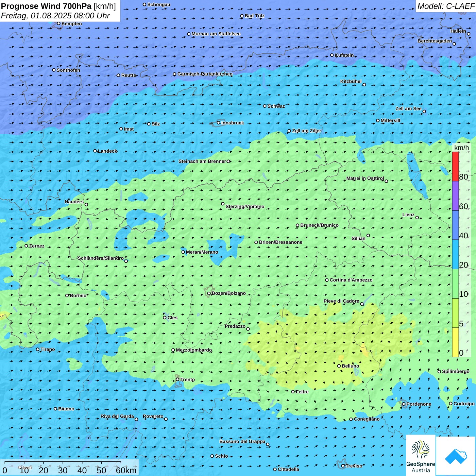Image resolution: width=476 pixels, height=476 pixels.
Task: Click the blue cloud logo in bottom corner
Action: [456, 456]
